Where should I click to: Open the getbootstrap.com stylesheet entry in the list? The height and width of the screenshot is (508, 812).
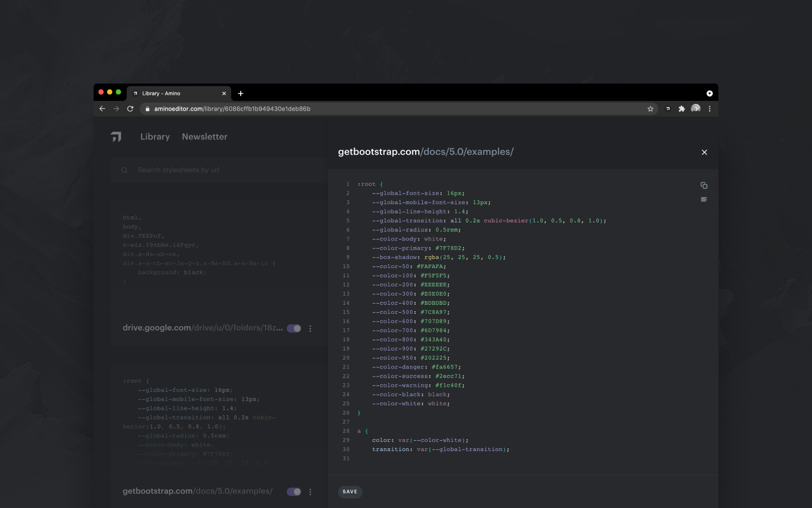pyautogui.click(x=197, y=491)
